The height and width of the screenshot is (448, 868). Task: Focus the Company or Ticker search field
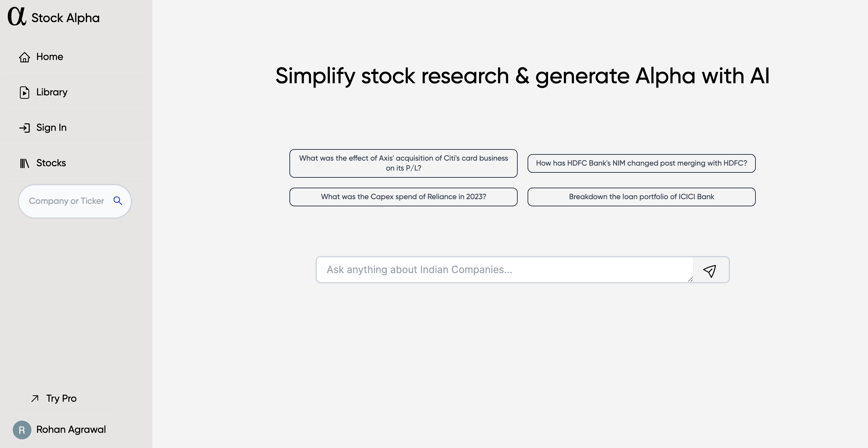point(75,201)
